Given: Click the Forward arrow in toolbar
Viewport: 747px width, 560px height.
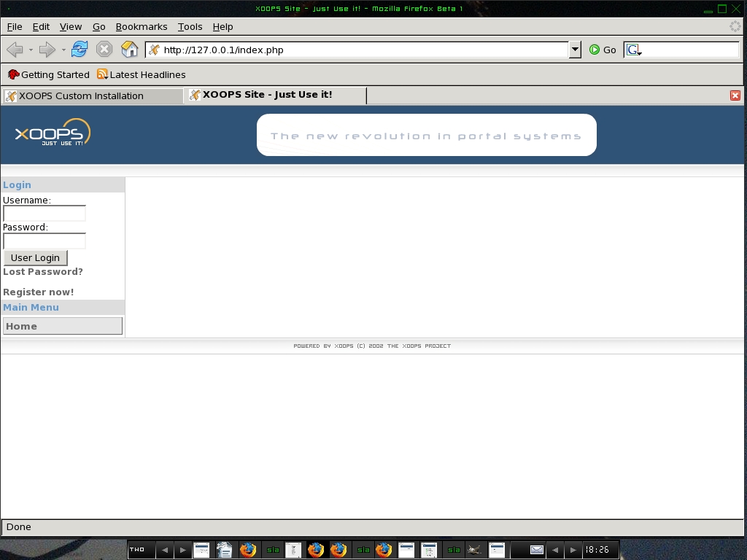Looking at the screenshot, I should tap(47, 50).
